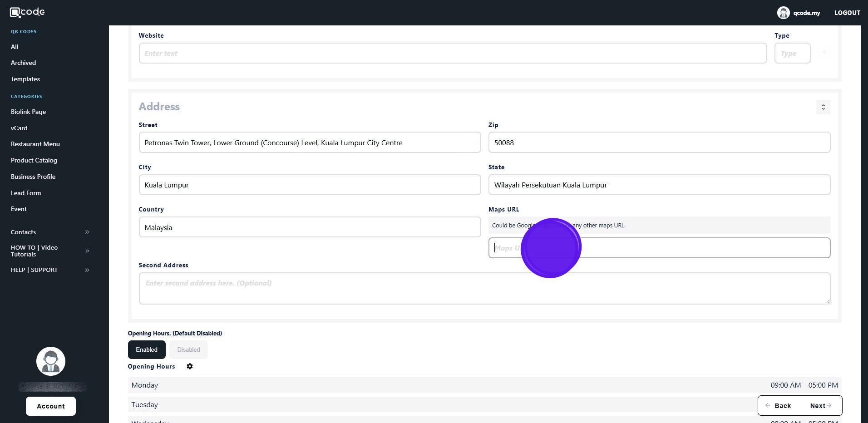Go Back to previous step
The width and height of the screenshot is (868, 423).
point(778,406)
